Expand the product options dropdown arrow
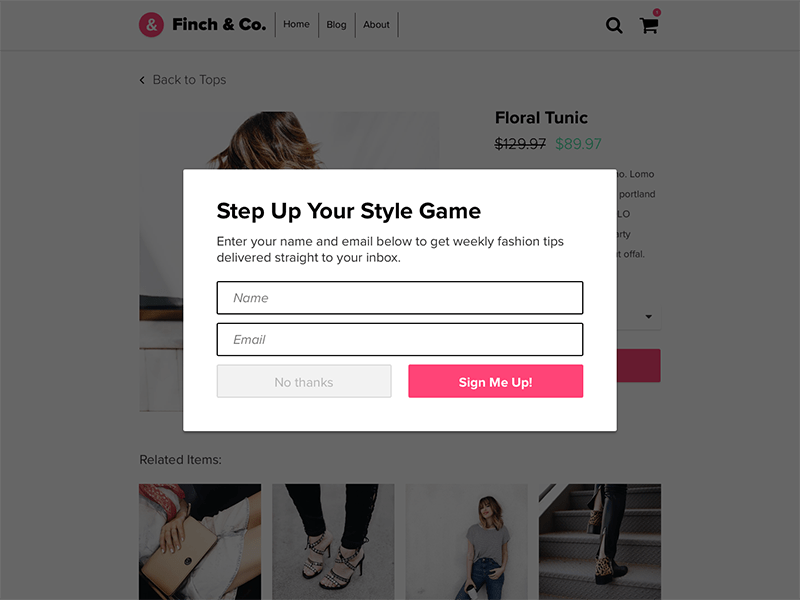Viewport: 800px width, 600px height. pyautogui.click(x=648, y=317)
